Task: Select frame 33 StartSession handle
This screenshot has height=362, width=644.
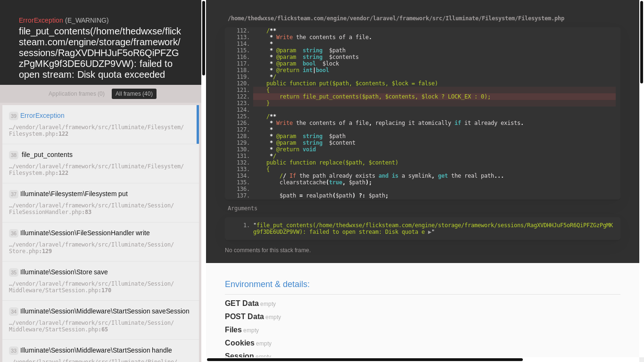Action: click(100, 351)
